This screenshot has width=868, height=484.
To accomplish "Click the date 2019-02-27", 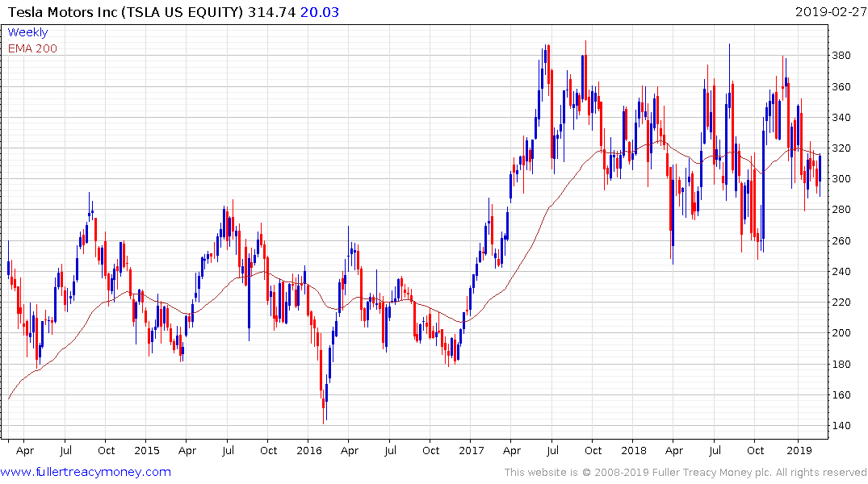I will pos(831,12).
